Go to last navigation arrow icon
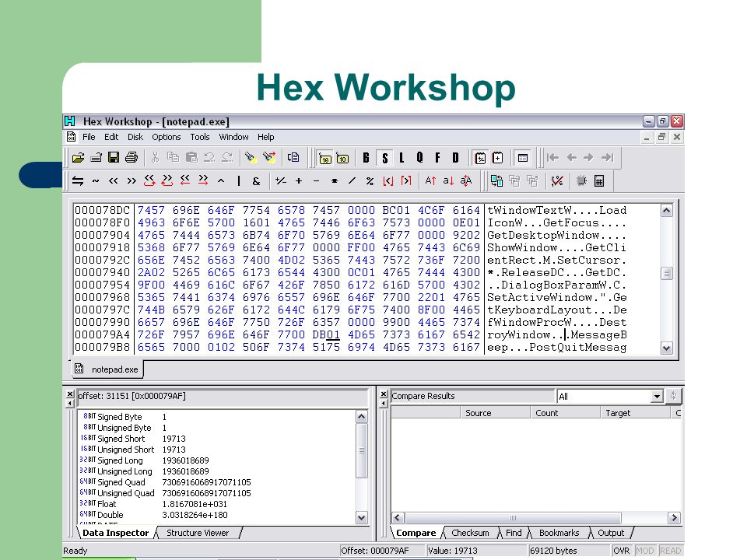 tap(607, 158)
